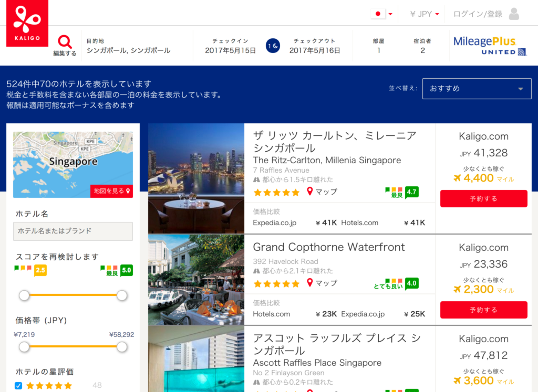Click the Ritz-Carlton Hotels.com ¥41K comparison
The width and height of the screenshot is (538, 392).
383,223
